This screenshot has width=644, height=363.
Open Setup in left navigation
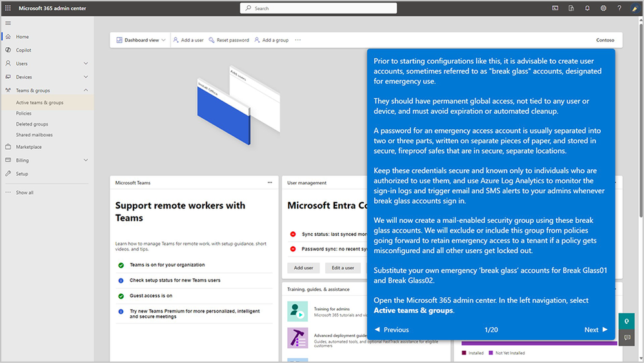(x=22, y=174)
